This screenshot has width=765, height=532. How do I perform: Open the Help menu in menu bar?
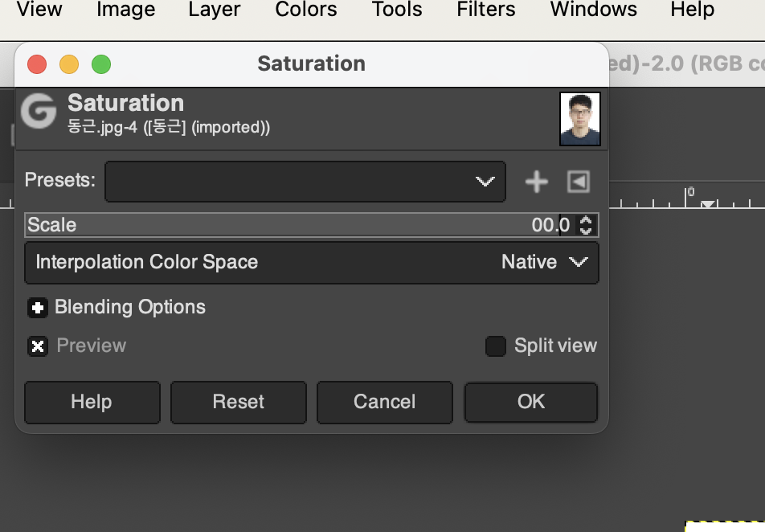(693, 10)
